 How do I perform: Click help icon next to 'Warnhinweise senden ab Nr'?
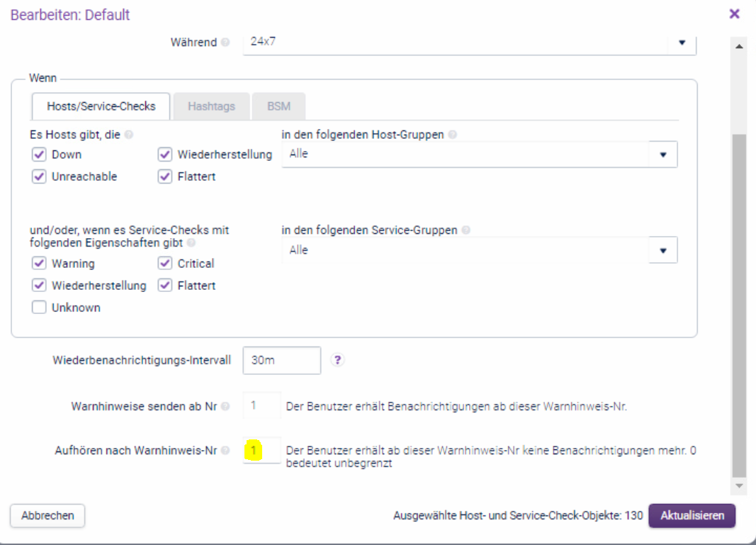coord(225,407)
